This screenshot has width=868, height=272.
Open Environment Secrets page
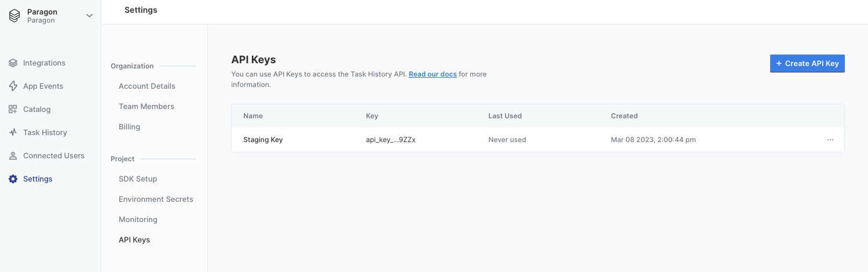(x=156, y=199)
